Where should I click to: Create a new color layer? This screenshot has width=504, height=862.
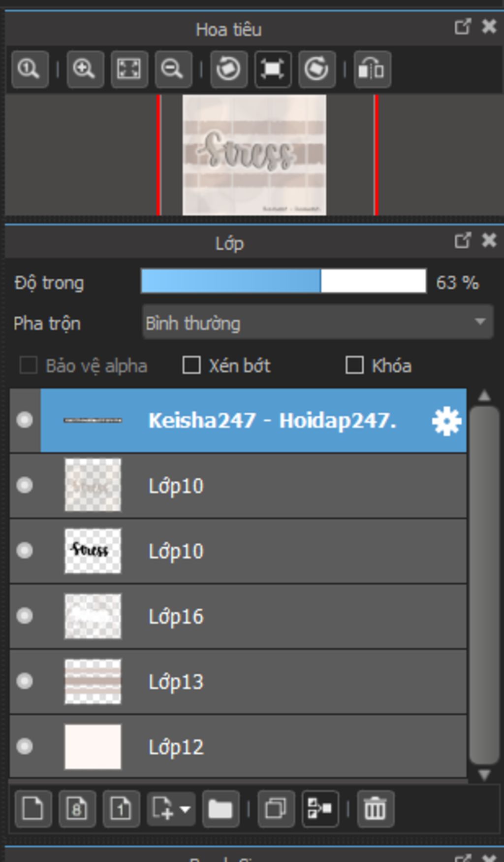[33, 809]
